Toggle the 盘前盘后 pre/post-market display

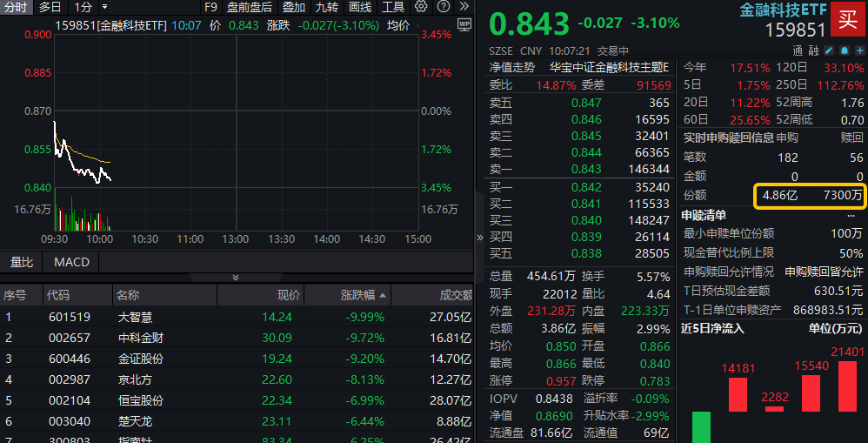point(250,7)
